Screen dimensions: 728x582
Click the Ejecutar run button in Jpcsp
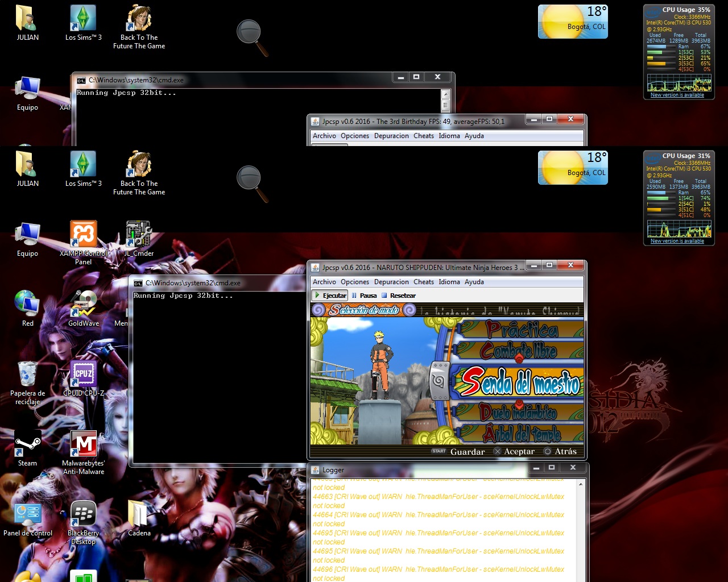330,296
